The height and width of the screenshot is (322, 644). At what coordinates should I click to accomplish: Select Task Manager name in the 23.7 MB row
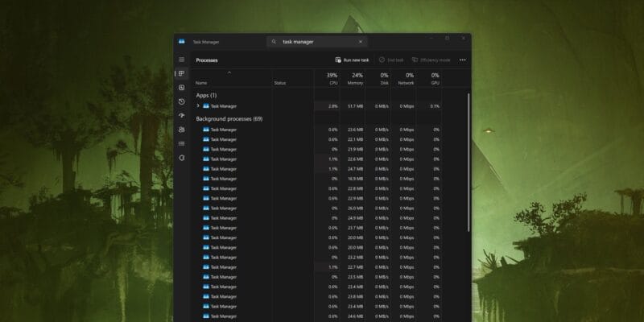pyautogui.click(x=224, y=228)
